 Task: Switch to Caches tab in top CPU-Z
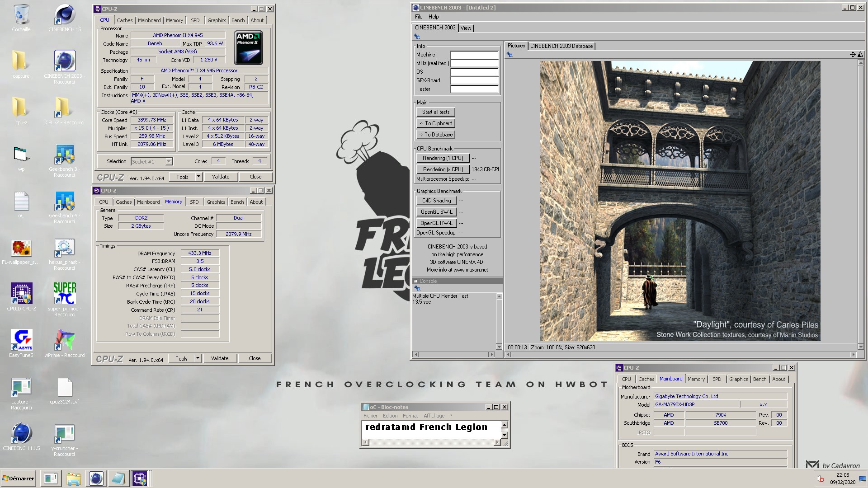[124, 20]
